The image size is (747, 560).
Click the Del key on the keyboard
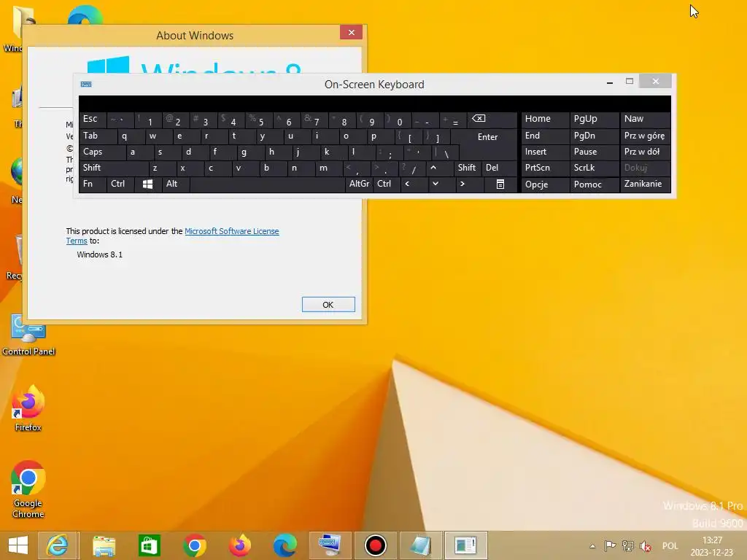click(x=499, y=168)
